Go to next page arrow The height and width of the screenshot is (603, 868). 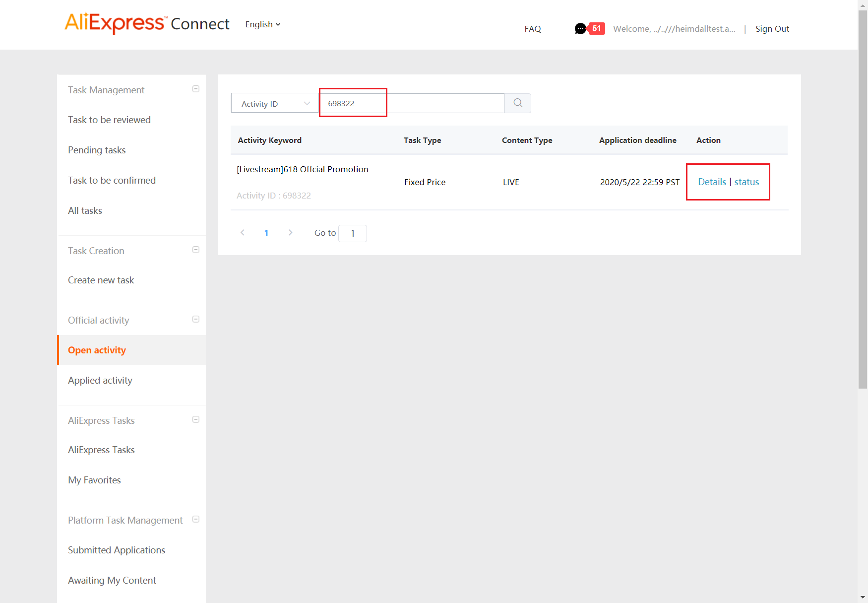coord(290,233)
